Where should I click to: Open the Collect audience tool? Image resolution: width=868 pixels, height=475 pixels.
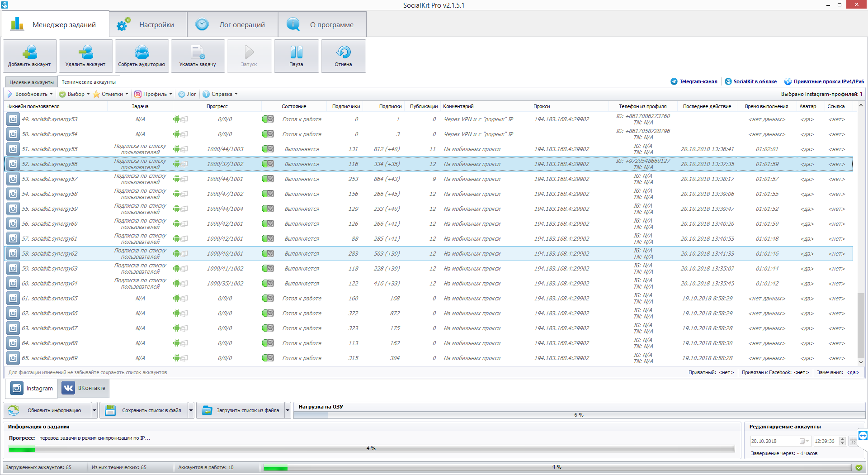tap(142, 56)
